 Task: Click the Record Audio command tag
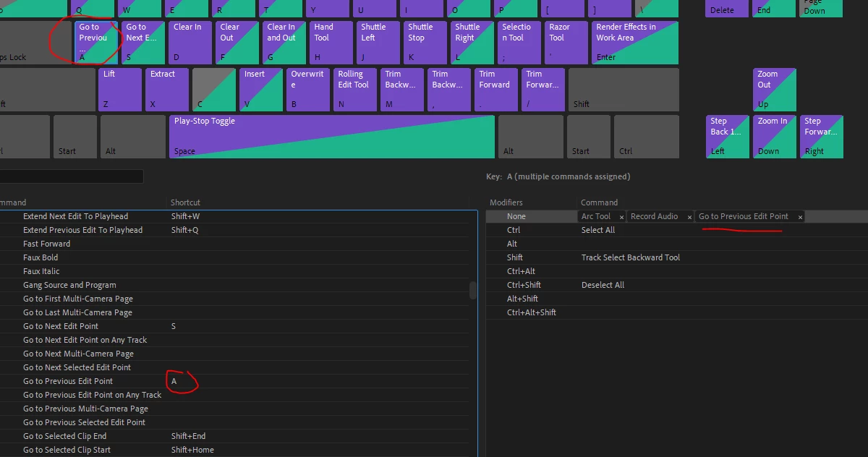654,216
